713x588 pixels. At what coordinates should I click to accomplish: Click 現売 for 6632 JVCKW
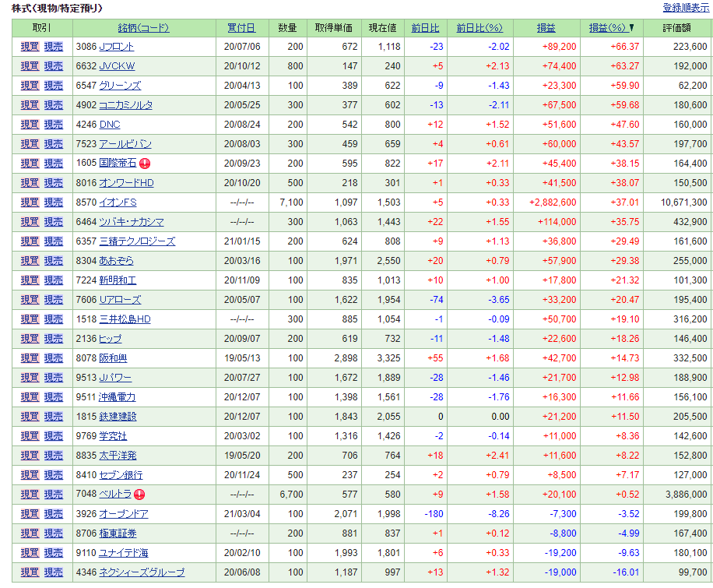(53, 66)
